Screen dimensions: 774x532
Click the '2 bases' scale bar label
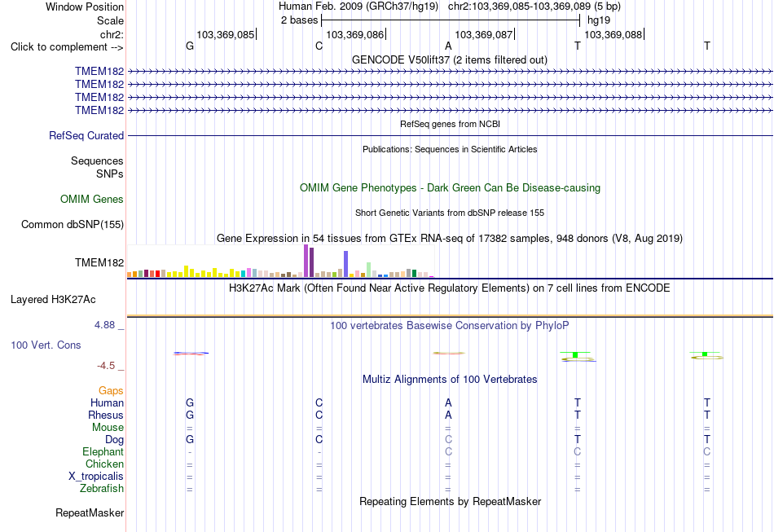click(299, 20)
